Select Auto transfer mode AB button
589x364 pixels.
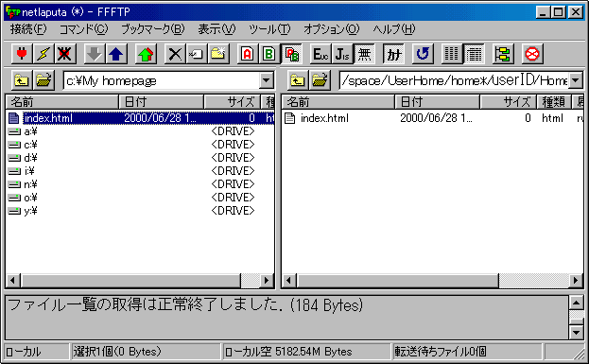(291, 54)
